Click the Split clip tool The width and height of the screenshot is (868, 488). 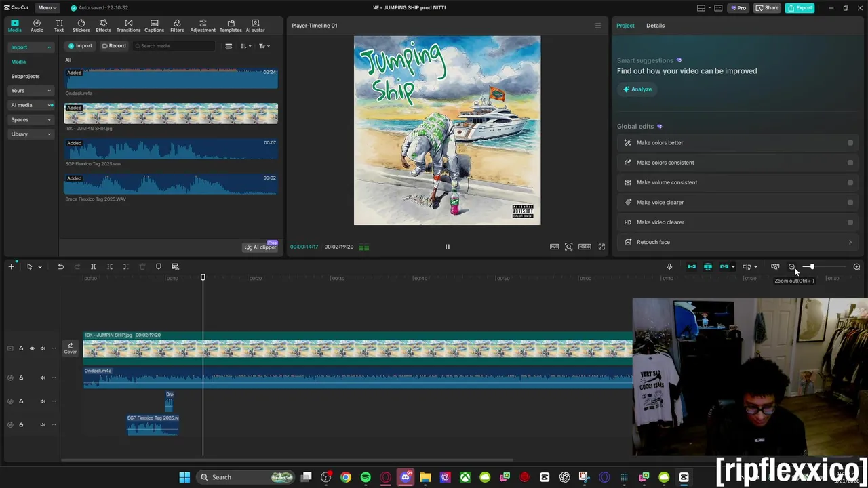tap(94, 266)
